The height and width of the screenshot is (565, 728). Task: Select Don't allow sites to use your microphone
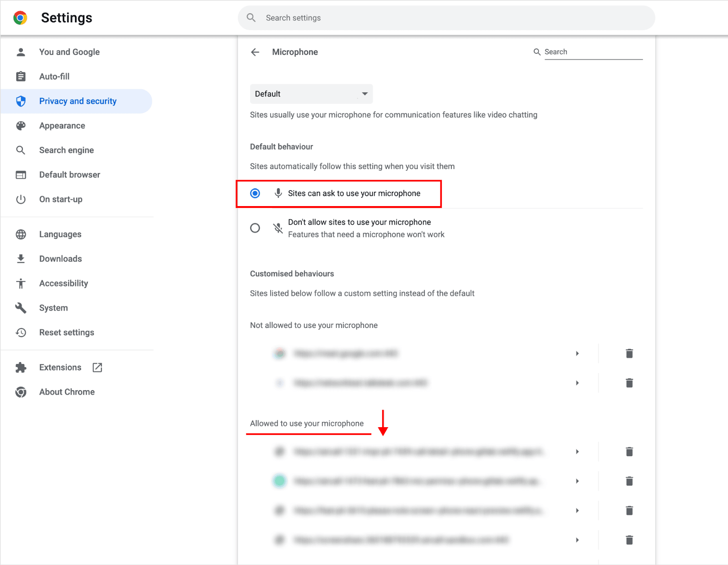tap(255, 228)
